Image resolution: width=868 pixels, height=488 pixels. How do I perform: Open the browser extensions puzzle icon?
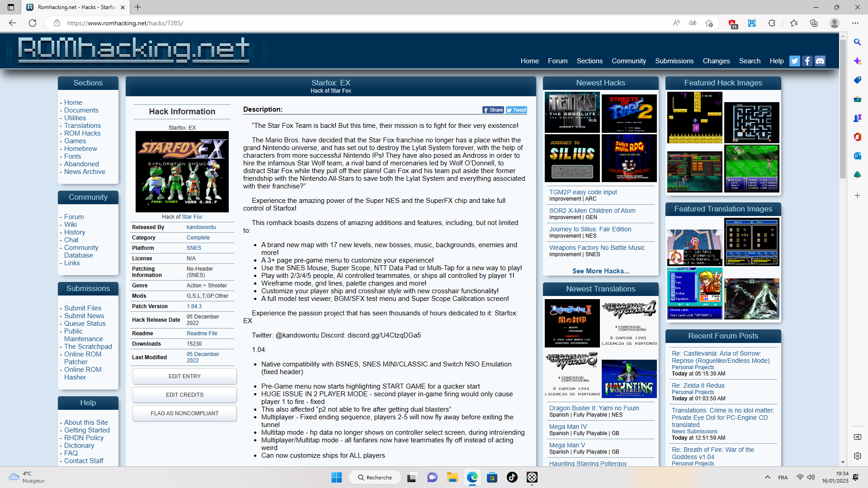point(772,23)
